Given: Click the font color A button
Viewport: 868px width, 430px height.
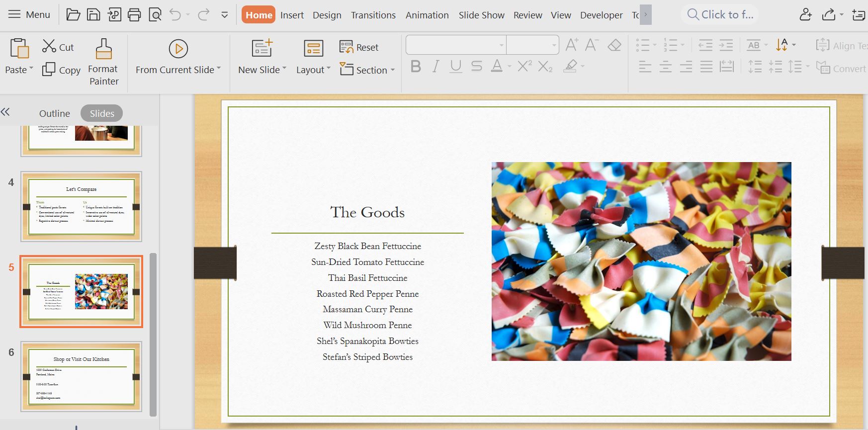Looking at the screenshot, I should point(496,66).
